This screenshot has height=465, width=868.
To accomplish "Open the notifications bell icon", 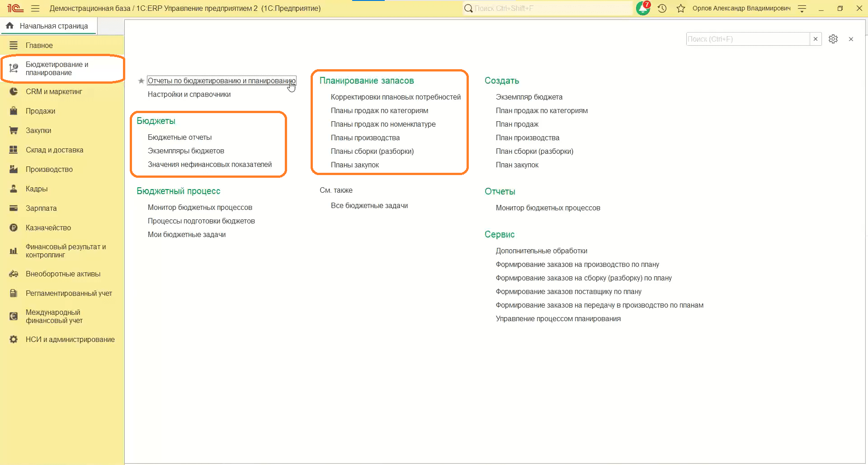I will (x=643, y=8).
